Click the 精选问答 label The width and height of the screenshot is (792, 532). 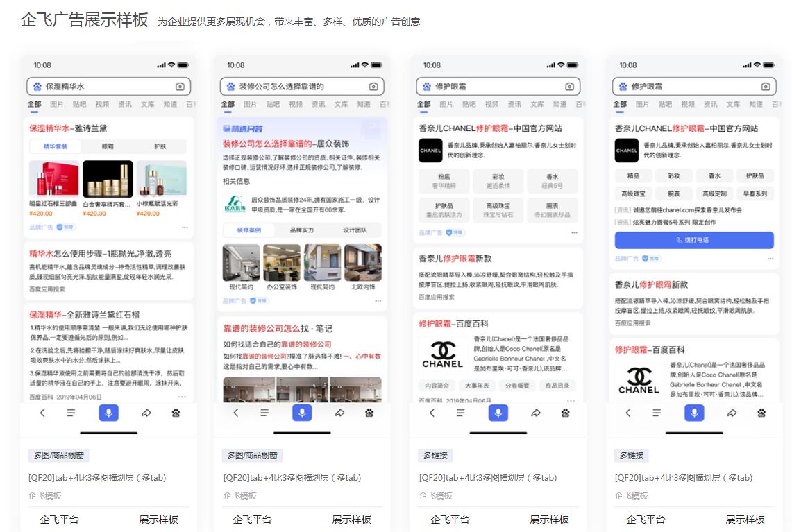[243, 129]
